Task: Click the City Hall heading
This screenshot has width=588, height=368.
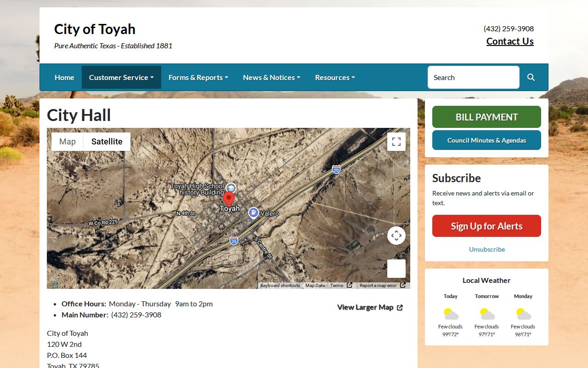Action: click(x=79, y=115)
